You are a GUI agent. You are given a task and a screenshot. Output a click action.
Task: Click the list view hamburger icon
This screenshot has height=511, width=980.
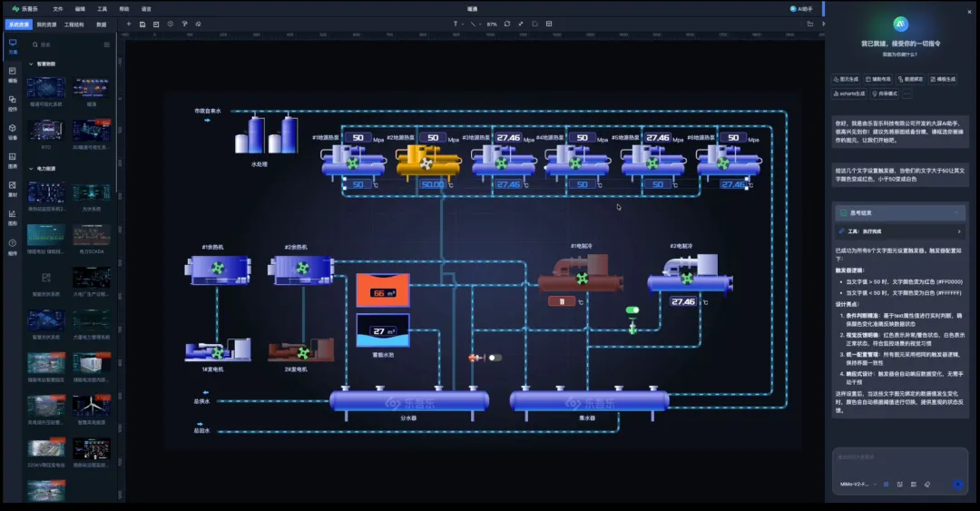pyautogui.click(x=106, y=45)
